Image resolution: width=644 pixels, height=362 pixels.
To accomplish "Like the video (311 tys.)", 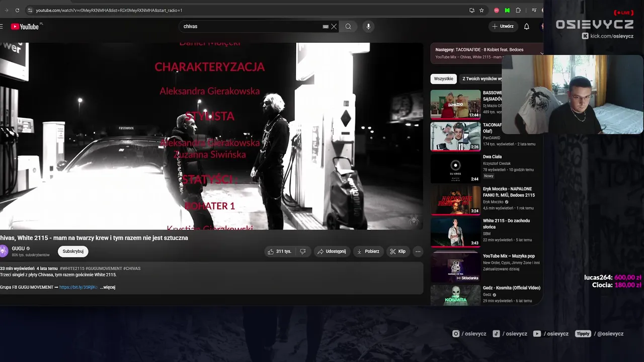I will tap(279, 251).
